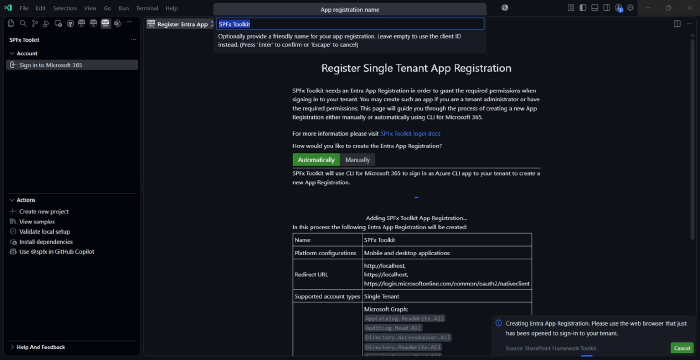The image size is (700, 360).
Task: Open the Go menu
Action: [x=107, y=8]
